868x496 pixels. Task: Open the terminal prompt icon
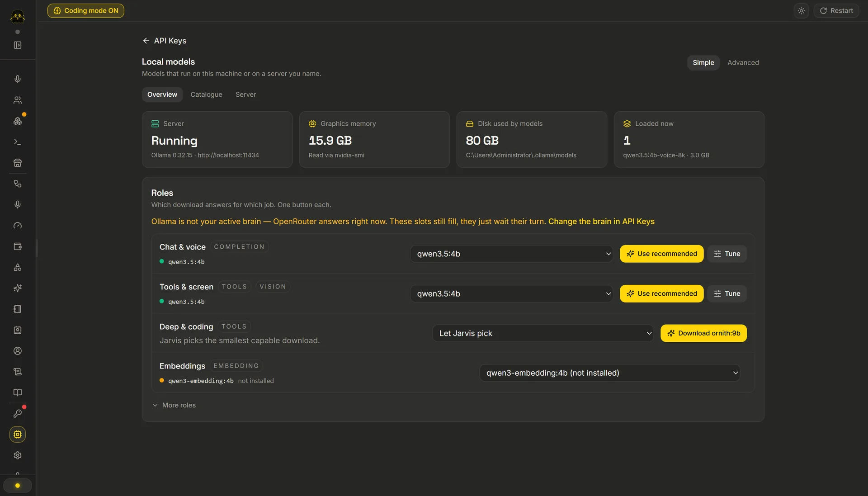18,142
